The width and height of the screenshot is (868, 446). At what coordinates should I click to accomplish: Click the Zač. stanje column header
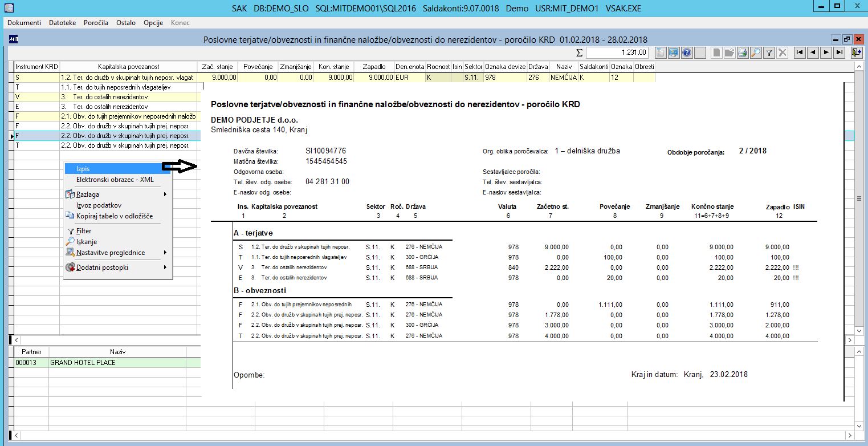(217, 67)
